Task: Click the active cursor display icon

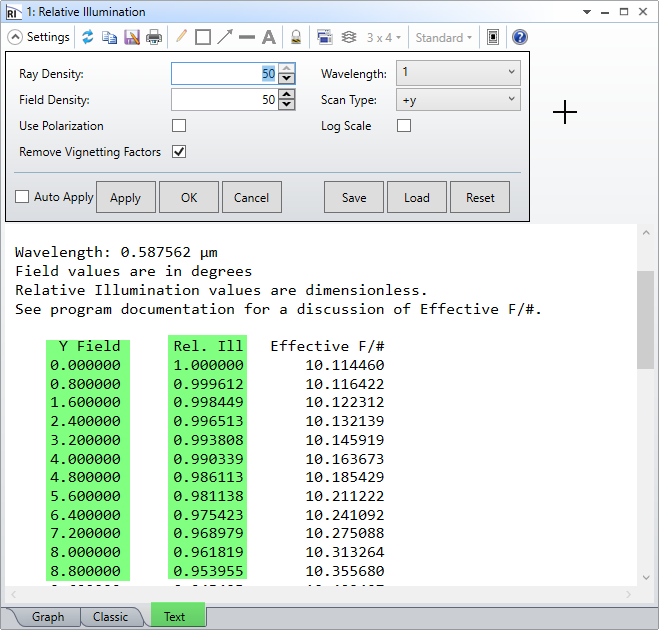Action: coord(493,37)
